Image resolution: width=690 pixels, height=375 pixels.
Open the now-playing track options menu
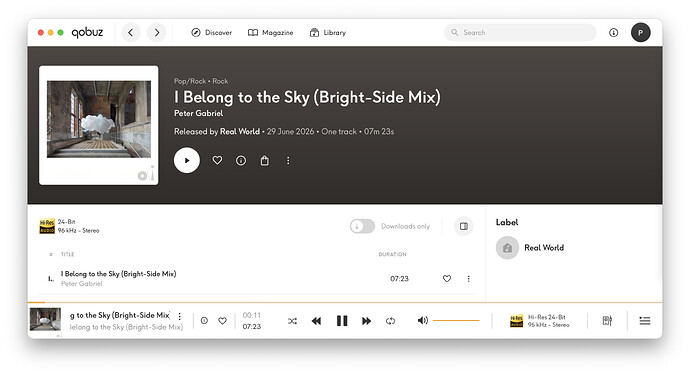[x=180, y=316]
